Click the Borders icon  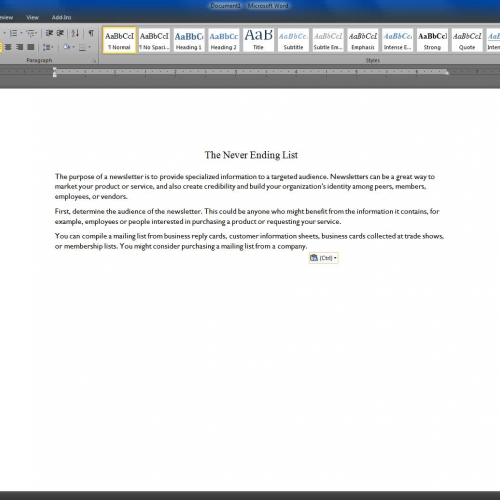pyautogui.click(x=82, y=48)
